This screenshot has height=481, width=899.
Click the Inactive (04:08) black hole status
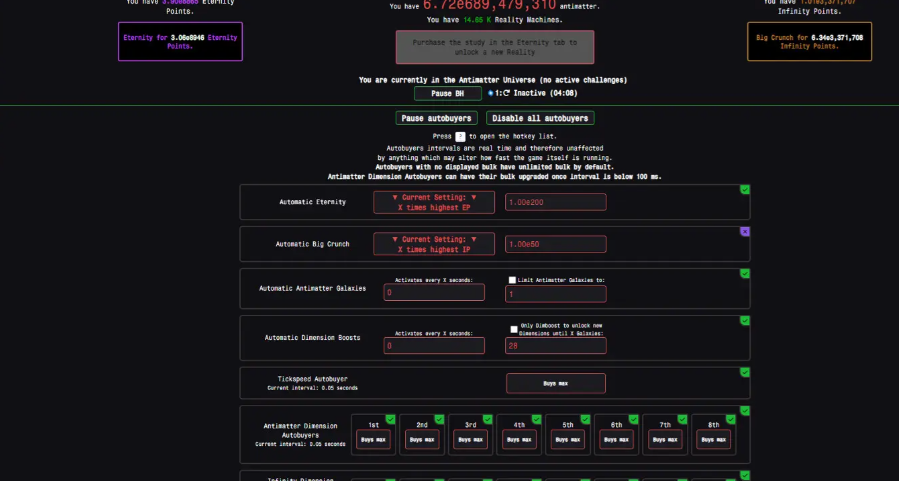pyautogui.click(x=545, y=93)
